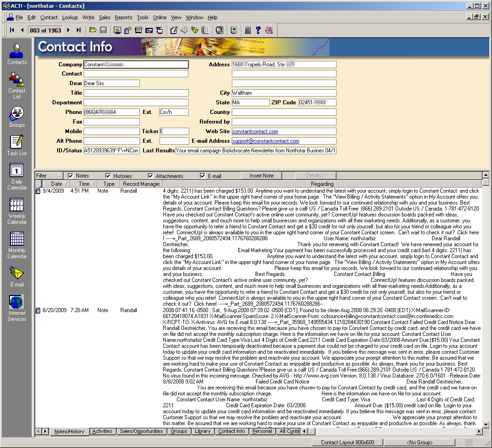Screen dimensions: 492x448
Task: Expand the Filter options arrow
Action: tap(59, 176)
